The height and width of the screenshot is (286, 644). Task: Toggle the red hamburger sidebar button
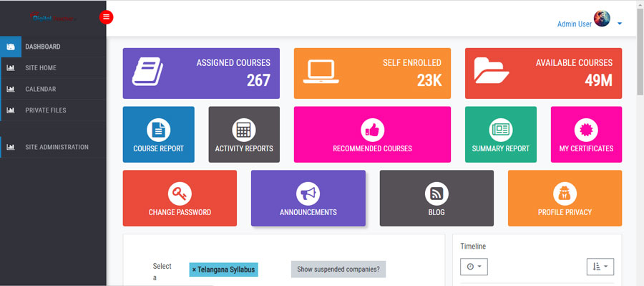pyautogui.click(x=106, y=17)
